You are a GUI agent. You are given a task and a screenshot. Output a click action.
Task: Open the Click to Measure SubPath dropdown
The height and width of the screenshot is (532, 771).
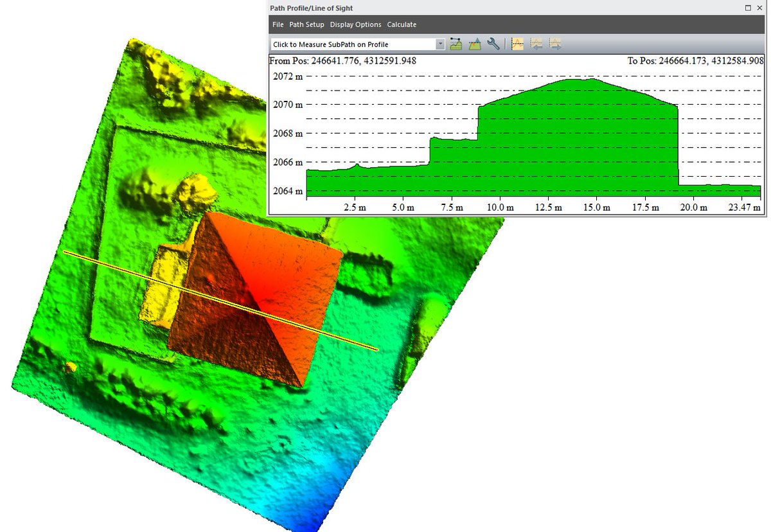(440, 43)
